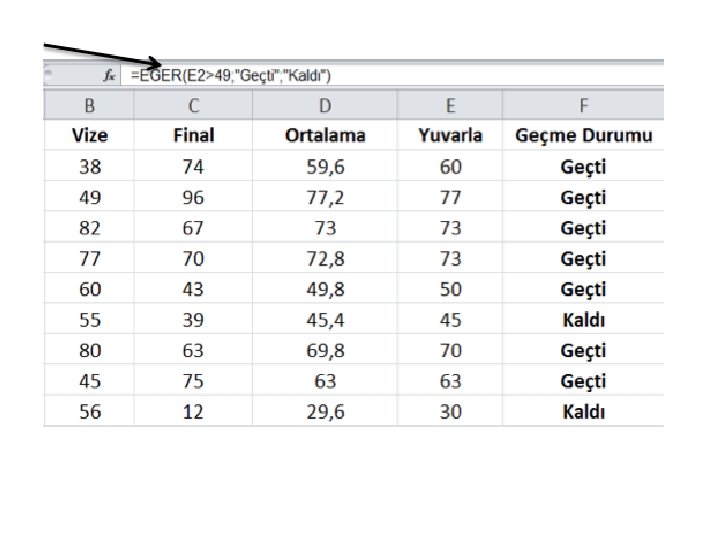Screen dimensions: 720x540
Task: Click the cell with average 45,4
Action: coord(324,320)
